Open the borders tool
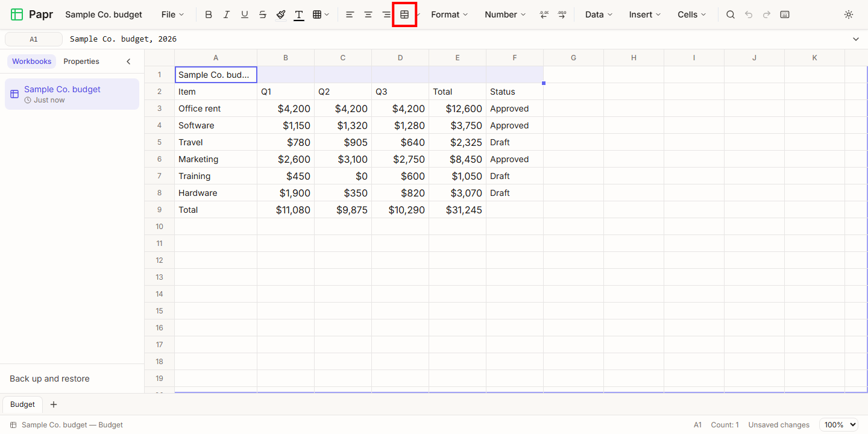The width and height of the screenshot is (868, 434). [x=321, y=14]
